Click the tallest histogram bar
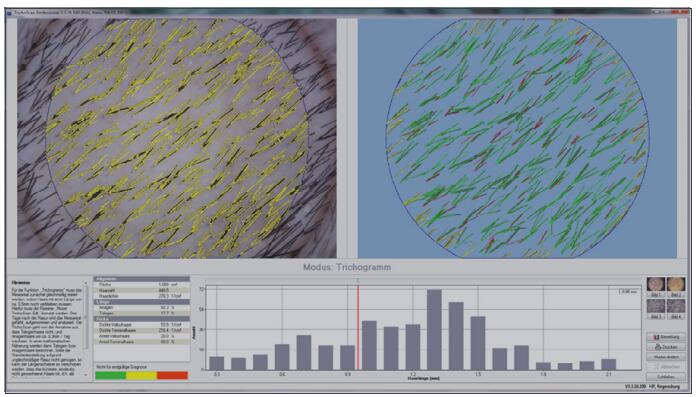The height and width of the screenshot is (397, 696). [x=434, y=330]
